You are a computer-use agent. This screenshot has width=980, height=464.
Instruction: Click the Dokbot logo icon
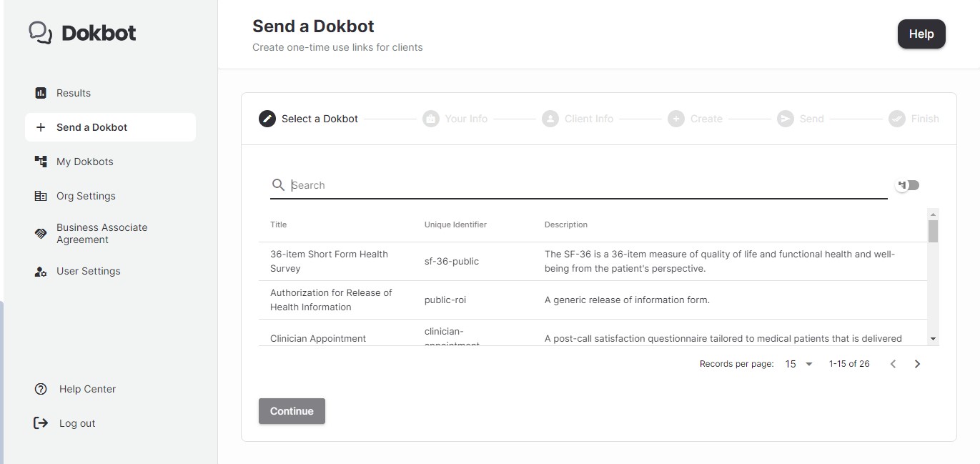40,33
